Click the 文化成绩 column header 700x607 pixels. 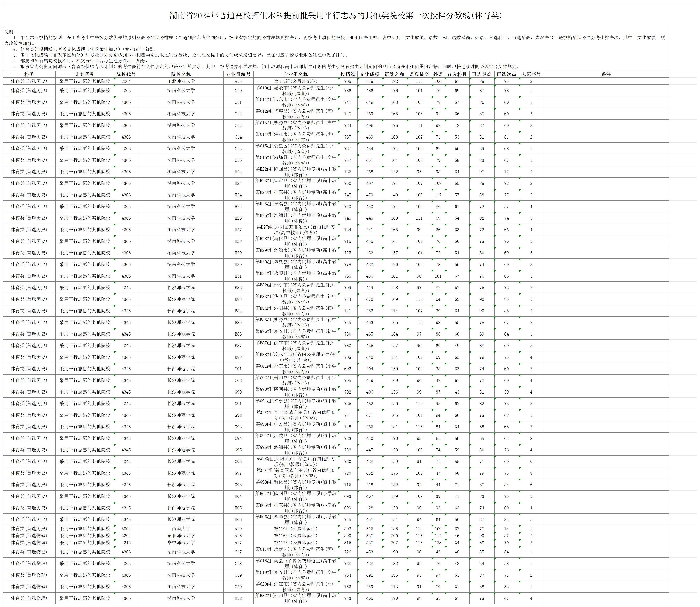pyautogui.click(x=370, y=74)
